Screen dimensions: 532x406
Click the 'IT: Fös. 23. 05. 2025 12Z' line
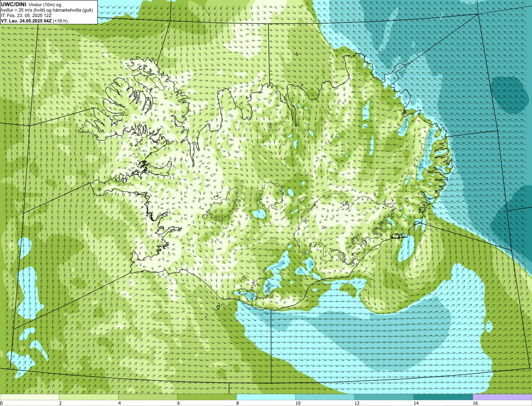point(26,15)
